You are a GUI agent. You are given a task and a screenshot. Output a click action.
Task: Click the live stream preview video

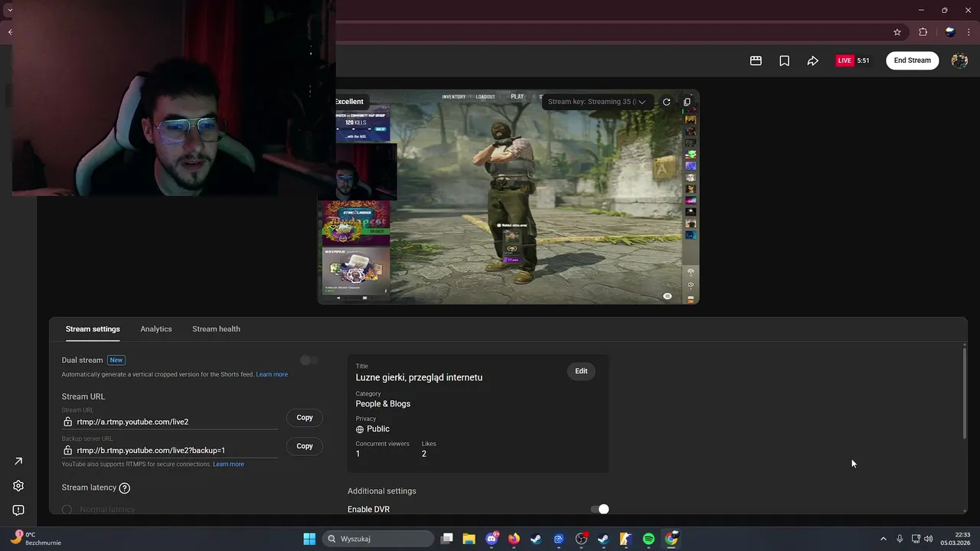508,197
